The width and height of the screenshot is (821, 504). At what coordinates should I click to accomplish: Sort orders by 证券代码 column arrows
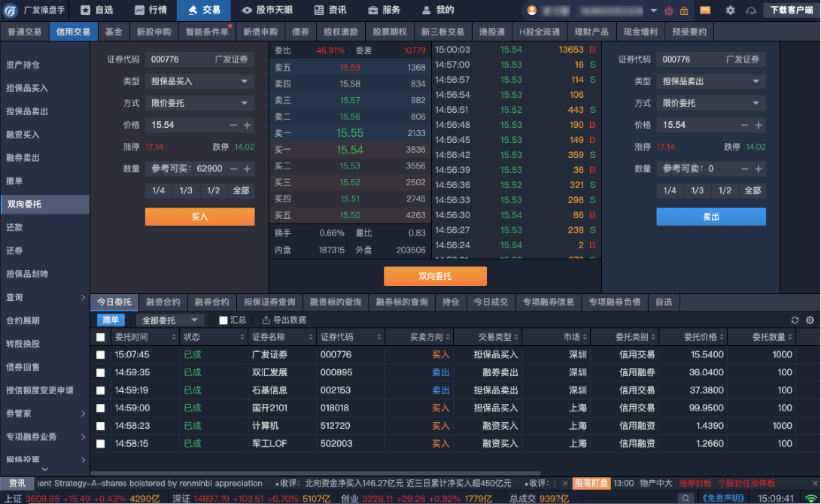pyautogui.click(x=379, y=338)
